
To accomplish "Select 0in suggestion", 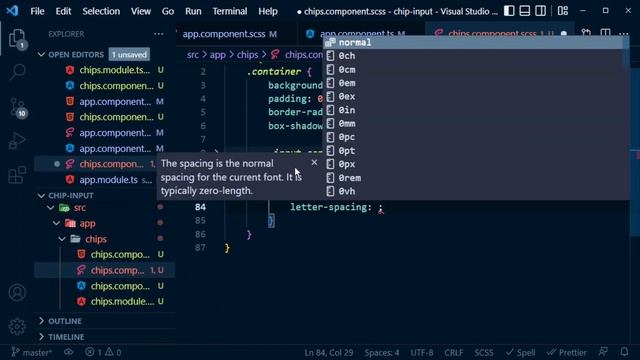I will [473, 110].
